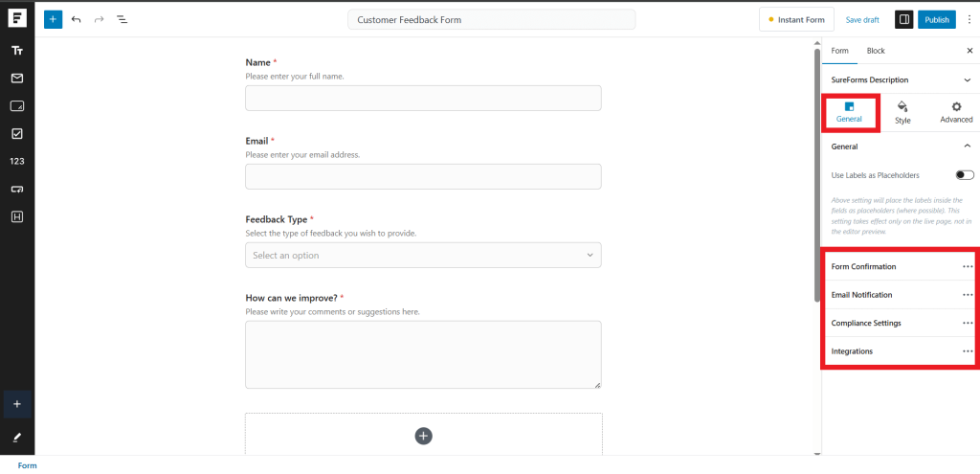Open the three-dot options menu in header
Image resolution: width=980 pixels, height=474 pixels.
[969, 19]
